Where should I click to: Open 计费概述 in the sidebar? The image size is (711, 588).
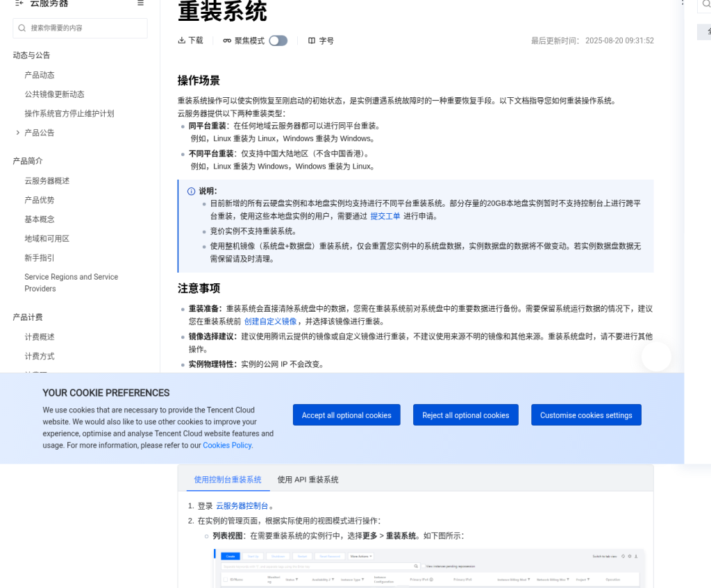click(40, 337)
